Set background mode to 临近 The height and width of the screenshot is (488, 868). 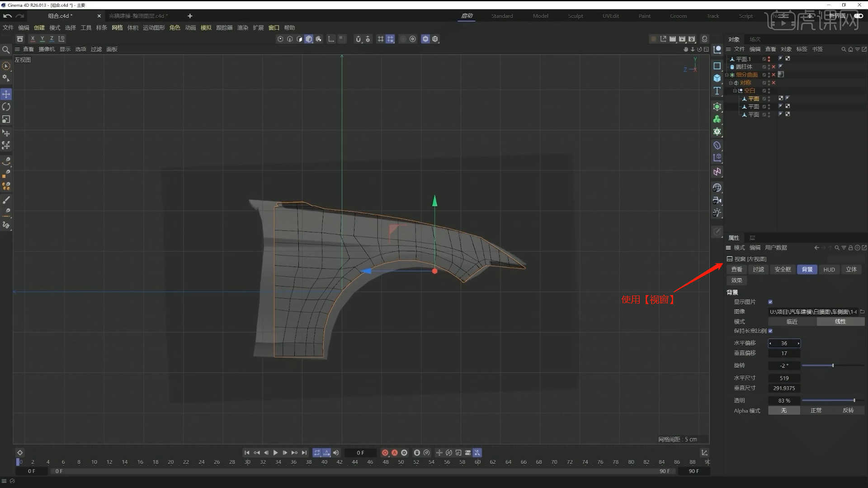792,322
